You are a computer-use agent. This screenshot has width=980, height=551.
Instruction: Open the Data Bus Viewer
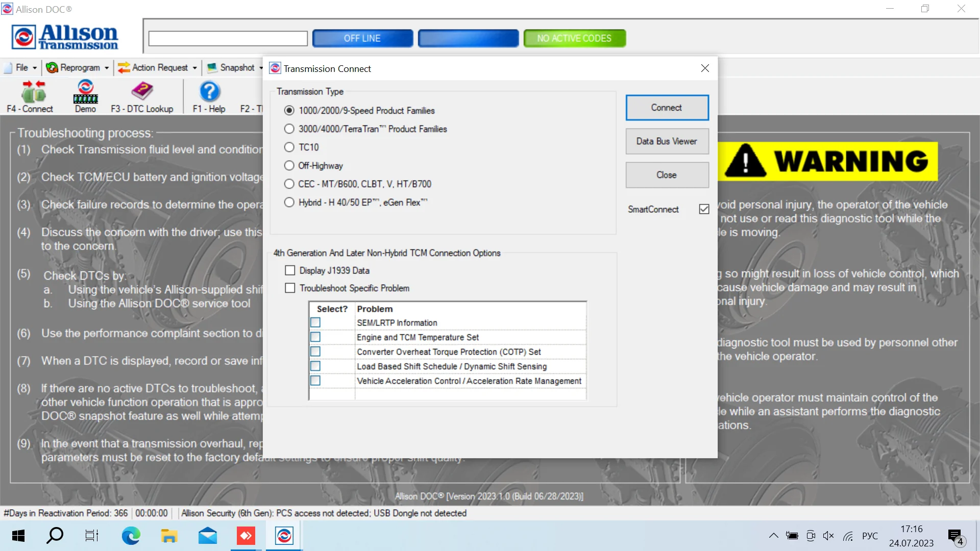pyautogui.click(x=667, y=141)
